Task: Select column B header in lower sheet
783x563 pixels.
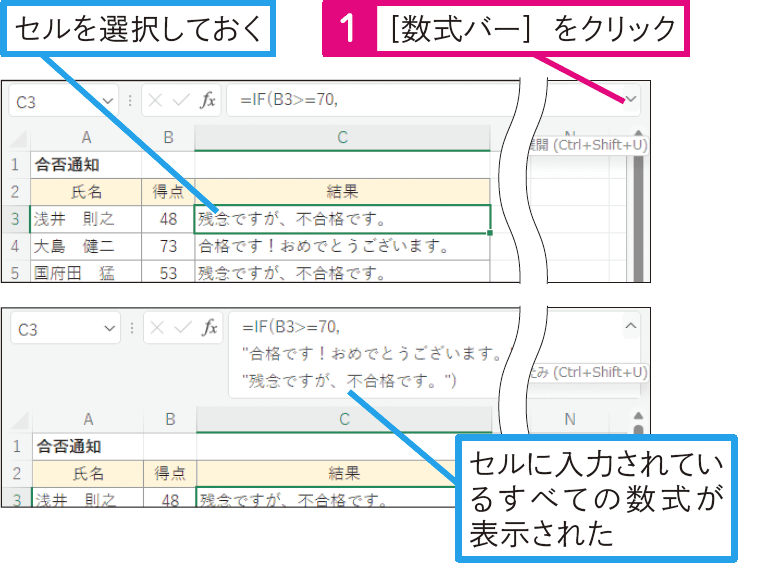Action: (x=170, y=419)
